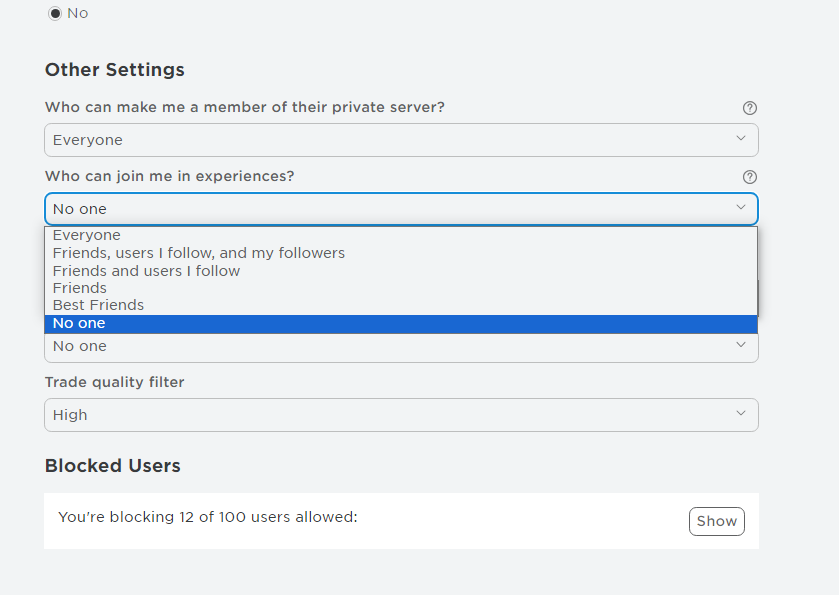The width and height of the screenshot is (839, 595).
Task: Open the "No one" dropdown below the list
Action: [x=400, y=346]
